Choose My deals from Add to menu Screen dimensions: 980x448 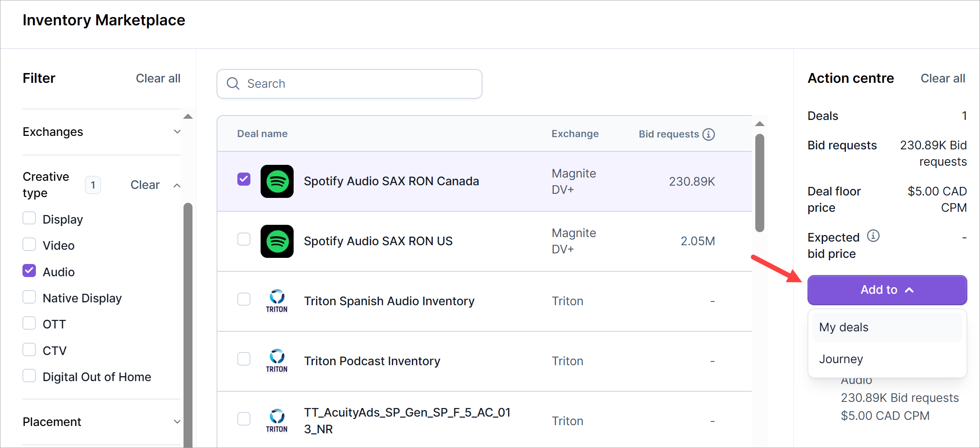(x=887, y=327)
